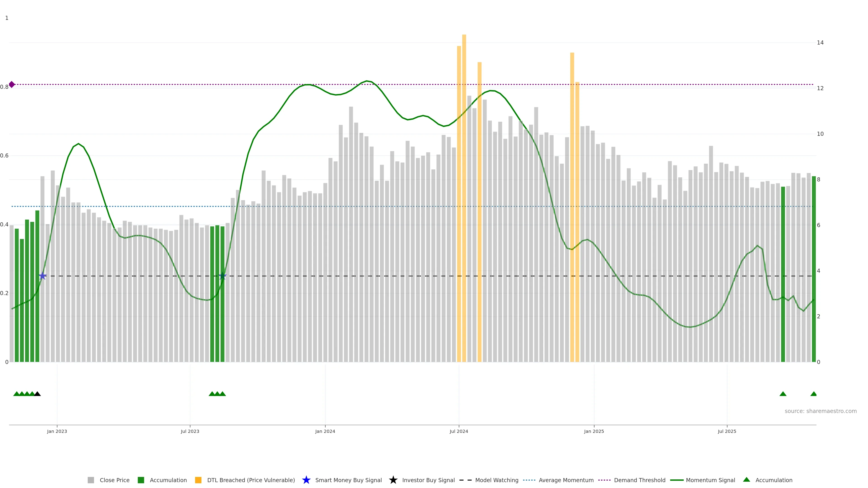Click the green square Accumulation legend swatch
The height and width of the screenshot is (488, 868).
[x=141, y=480]
